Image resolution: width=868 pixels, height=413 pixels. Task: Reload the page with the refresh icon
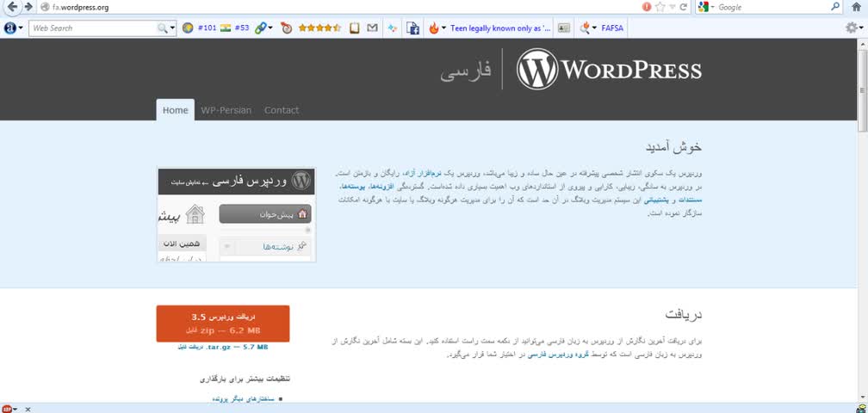tap(684, 7)
